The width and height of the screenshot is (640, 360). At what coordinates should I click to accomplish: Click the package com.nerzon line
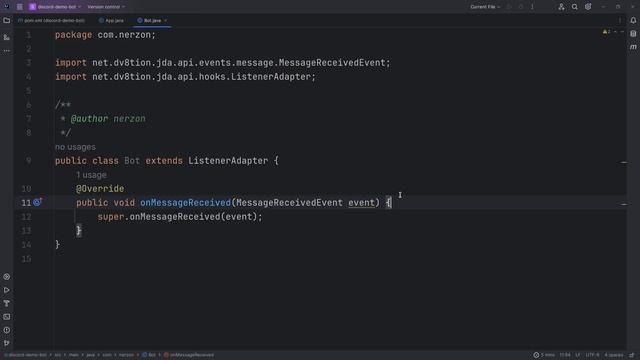click(x=105, y=35)
